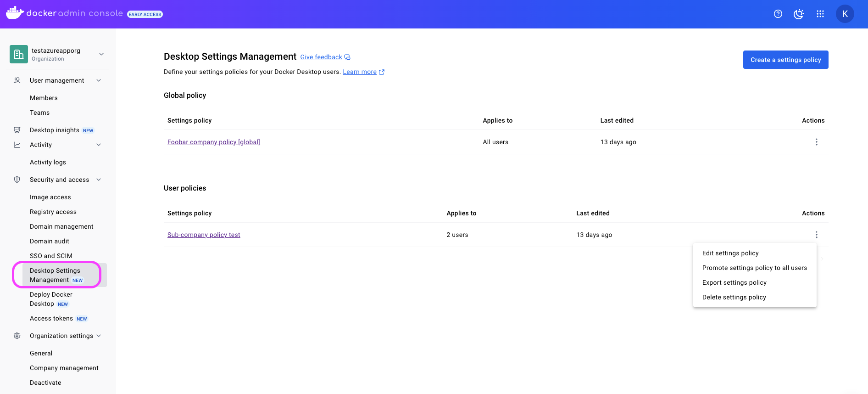Click the testazureapporg organization building icon
This screenshot has width=868, height=394.
[19, 54]
